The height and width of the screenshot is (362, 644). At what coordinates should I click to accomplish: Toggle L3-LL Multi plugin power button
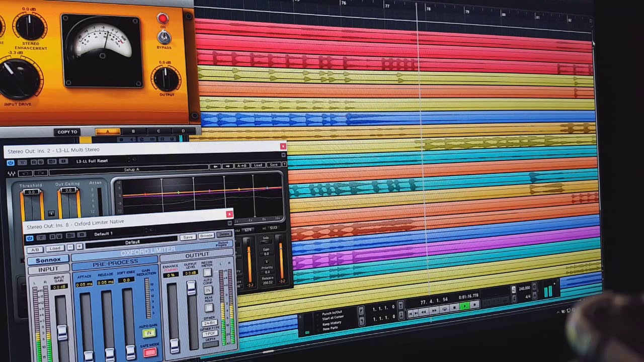click(x=11, y=163)
